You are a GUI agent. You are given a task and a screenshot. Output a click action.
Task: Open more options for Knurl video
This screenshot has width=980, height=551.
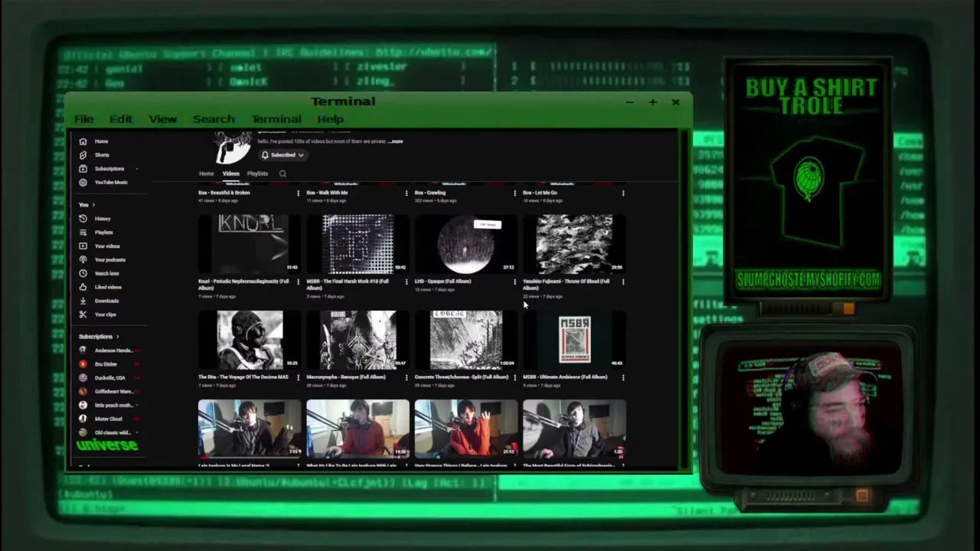(298, 282)
